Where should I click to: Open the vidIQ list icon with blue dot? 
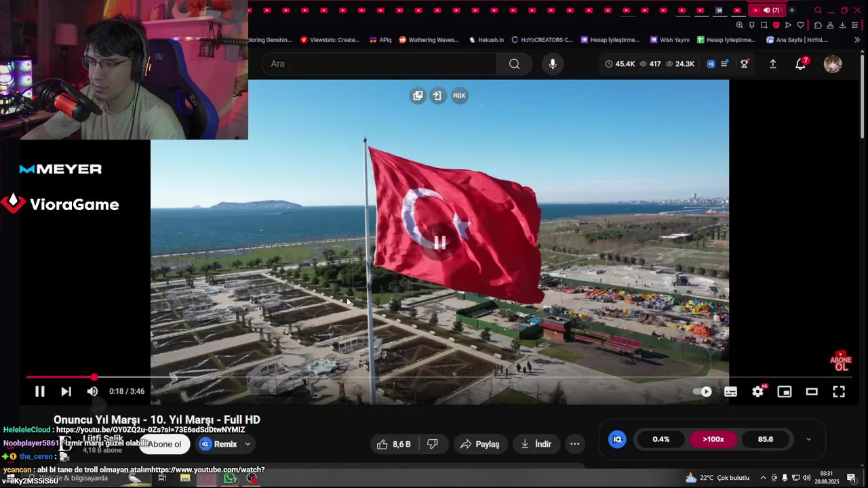(724, 64)
